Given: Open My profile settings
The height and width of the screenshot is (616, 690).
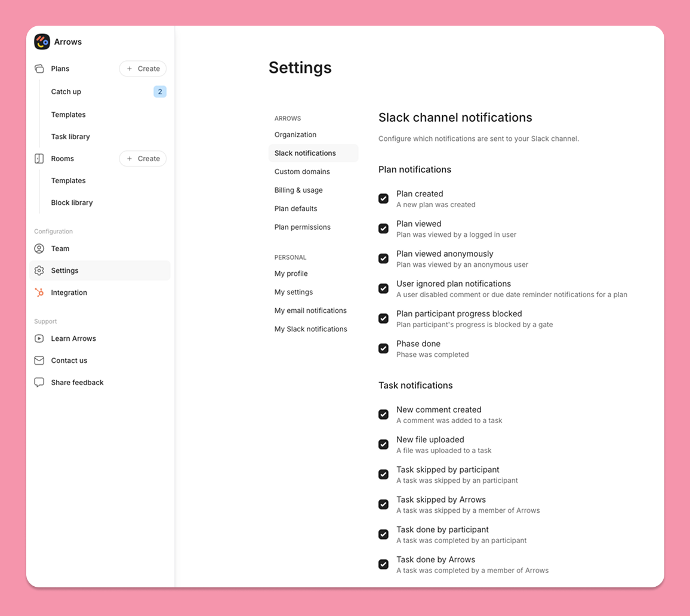Looking at the screenshot, I should (291, 274).
